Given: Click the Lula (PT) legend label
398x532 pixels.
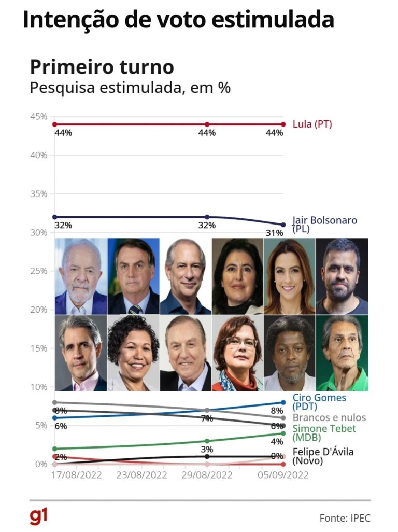Looking at the screenshot, I should click(x=312, y=124).
